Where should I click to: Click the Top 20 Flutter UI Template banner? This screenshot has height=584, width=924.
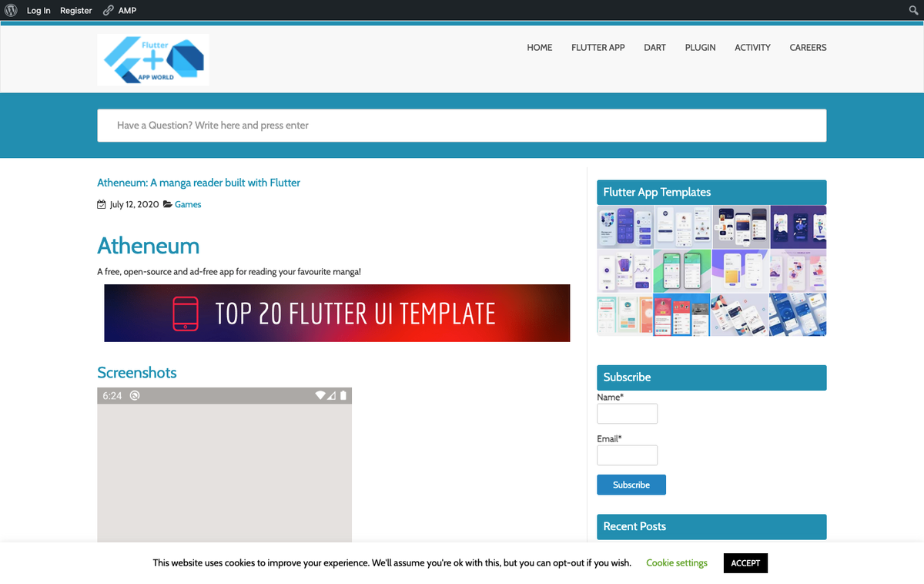[x=337, y=313]
